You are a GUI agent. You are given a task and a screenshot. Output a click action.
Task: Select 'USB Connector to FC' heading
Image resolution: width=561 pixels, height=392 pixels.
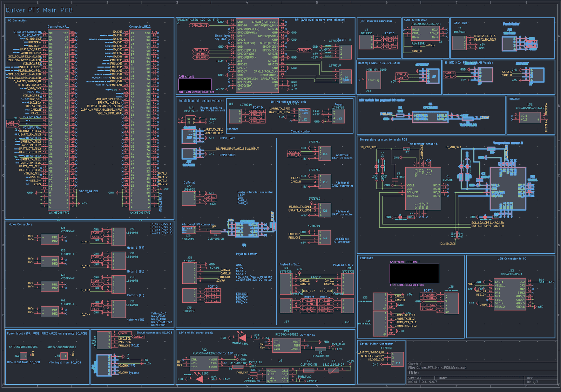[512, 259]
